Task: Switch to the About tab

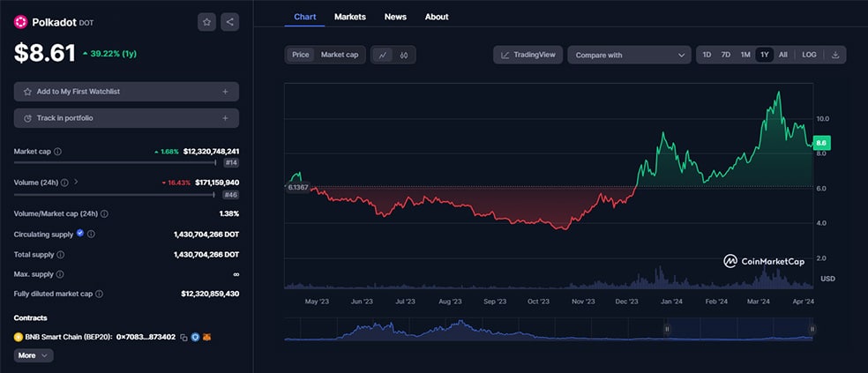Action: pos(437,17)
